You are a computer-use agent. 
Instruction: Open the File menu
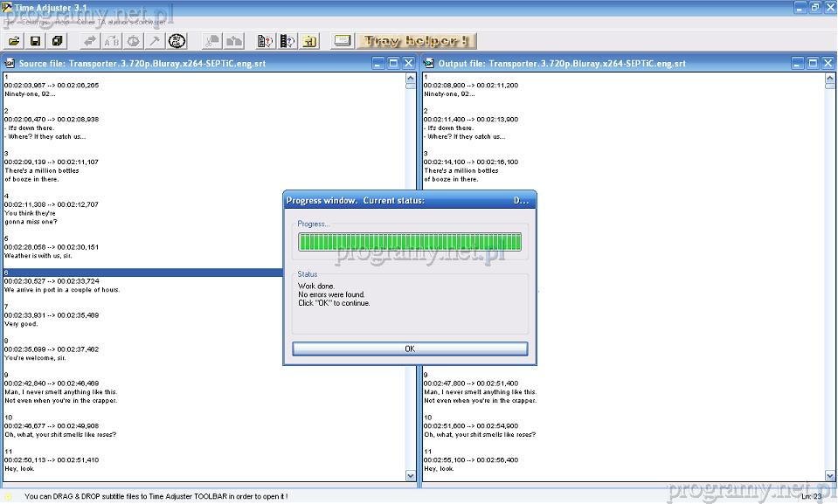coord(9,22)
